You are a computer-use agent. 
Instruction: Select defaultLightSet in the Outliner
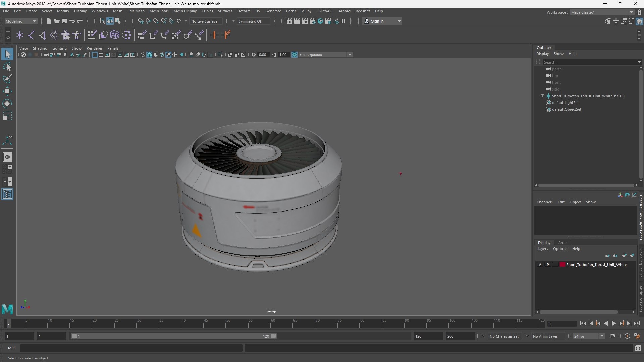coord(565,103)
